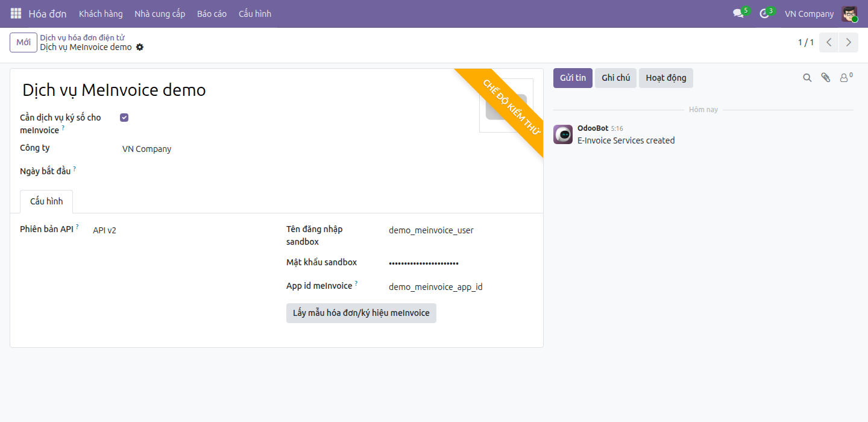Click the Gửi tin button
This screenshot has width=868, height=422.
(x=573, y=78)
